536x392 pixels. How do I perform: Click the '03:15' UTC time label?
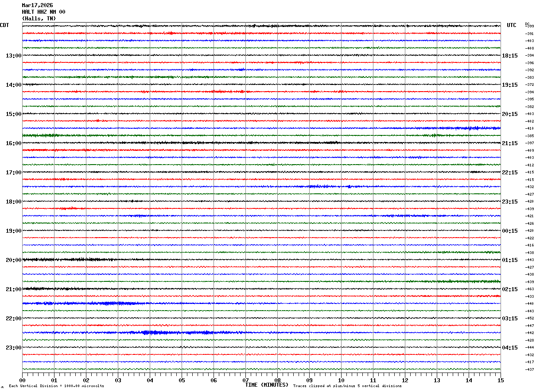pos(510,319)
